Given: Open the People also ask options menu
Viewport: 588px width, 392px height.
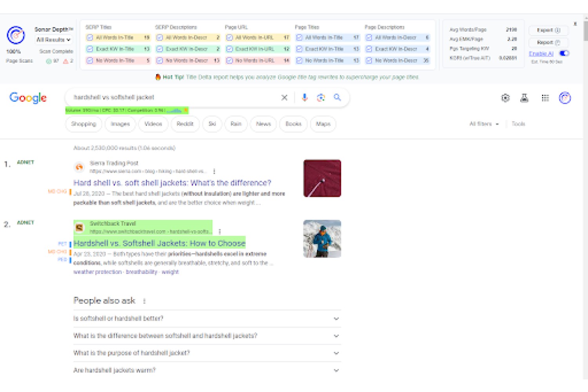Looking at the screenshot, I should pyautogui.click(x=144, y=301).
